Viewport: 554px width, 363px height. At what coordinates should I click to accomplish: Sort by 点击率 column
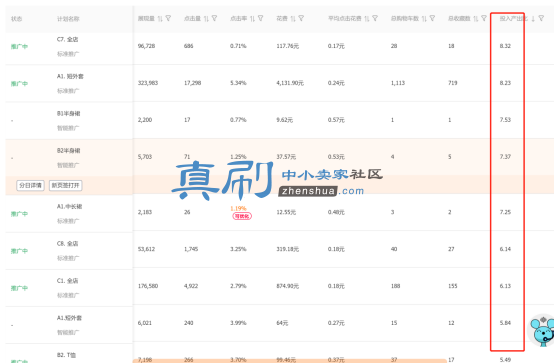252,18
